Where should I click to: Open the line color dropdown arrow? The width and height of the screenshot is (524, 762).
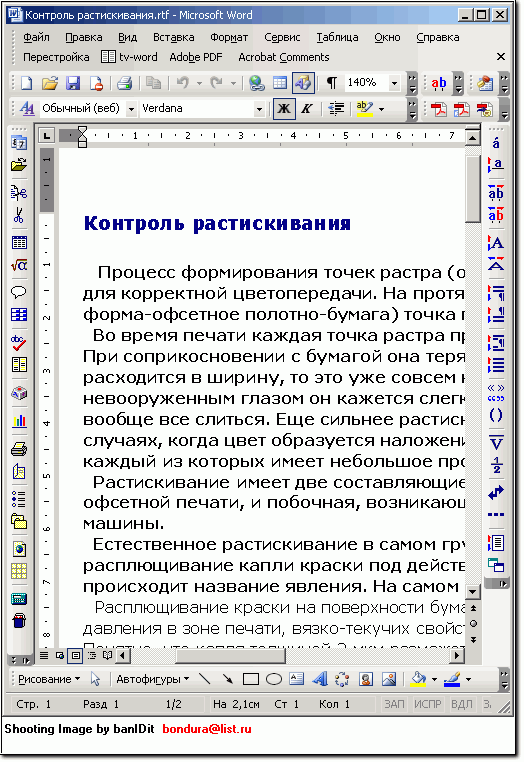[x=468, y=680]
